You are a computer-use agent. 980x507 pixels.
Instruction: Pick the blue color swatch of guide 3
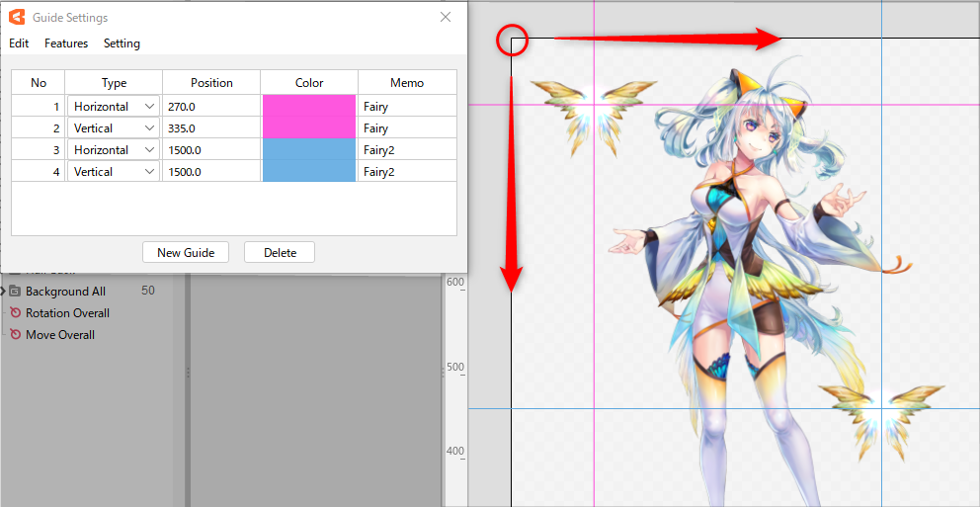tap(309, 150)
